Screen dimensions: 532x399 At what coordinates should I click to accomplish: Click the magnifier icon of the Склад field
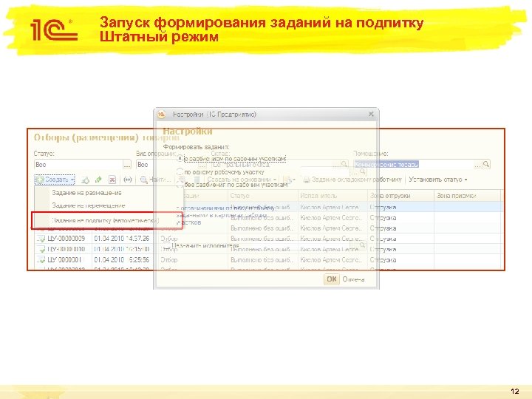(x=344, y=164)
